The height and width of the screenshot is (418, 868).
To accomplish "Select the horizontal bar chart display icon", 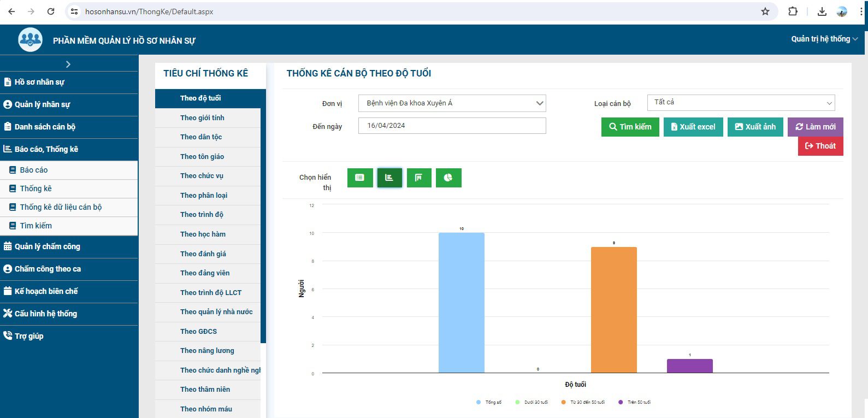I will point(389,178).
